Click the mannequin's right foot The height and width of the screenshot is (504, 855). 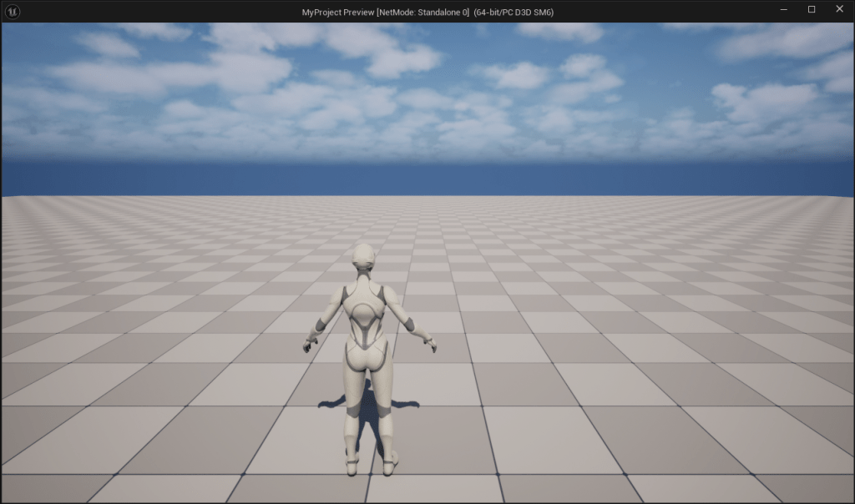coord(388,465)
